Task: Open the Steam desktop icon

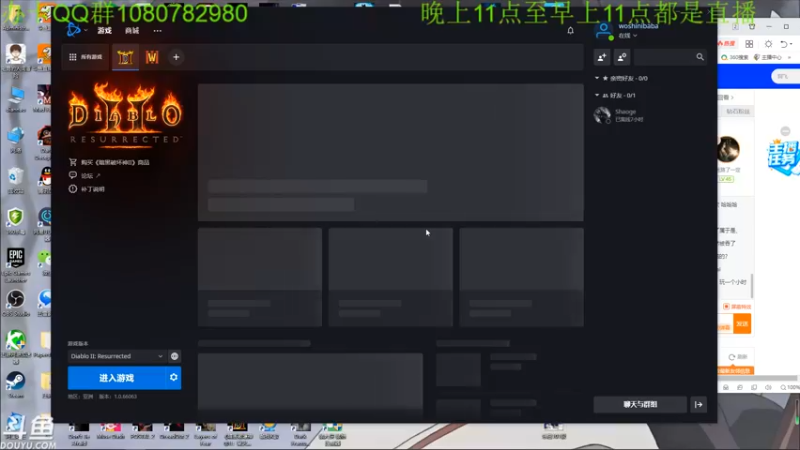Action: (x=16, y=384)
